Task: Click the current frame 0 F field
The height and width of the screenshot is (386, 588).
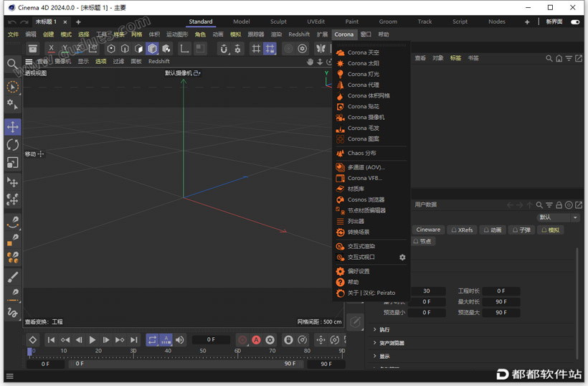Action: point(211,340)
